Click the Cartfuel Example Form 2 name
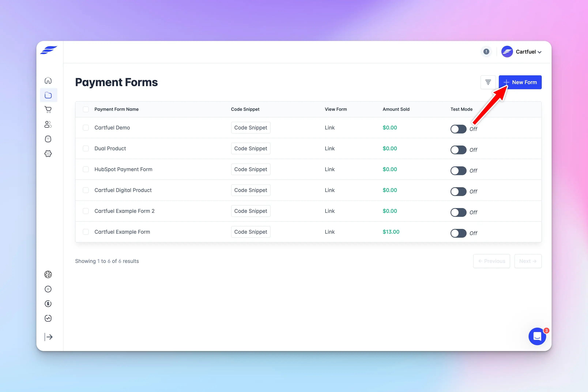Image resolution: width=588 pixels, height=392 pixels. click(x=125, y=211)
